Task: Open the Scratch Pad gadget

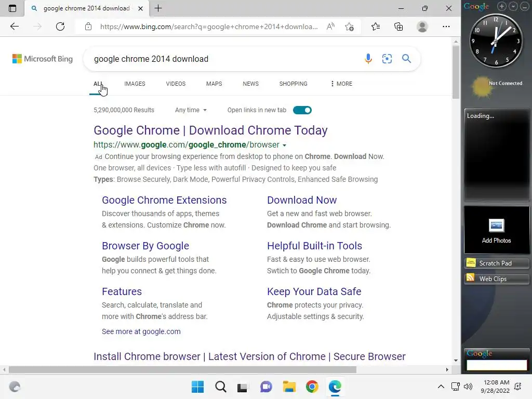Action: click(x=496, y=263)
